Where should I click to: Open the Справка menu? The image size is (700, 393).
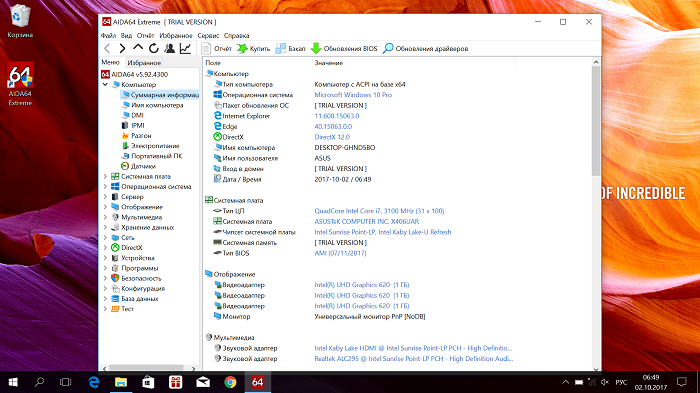(x=237, y=36)
